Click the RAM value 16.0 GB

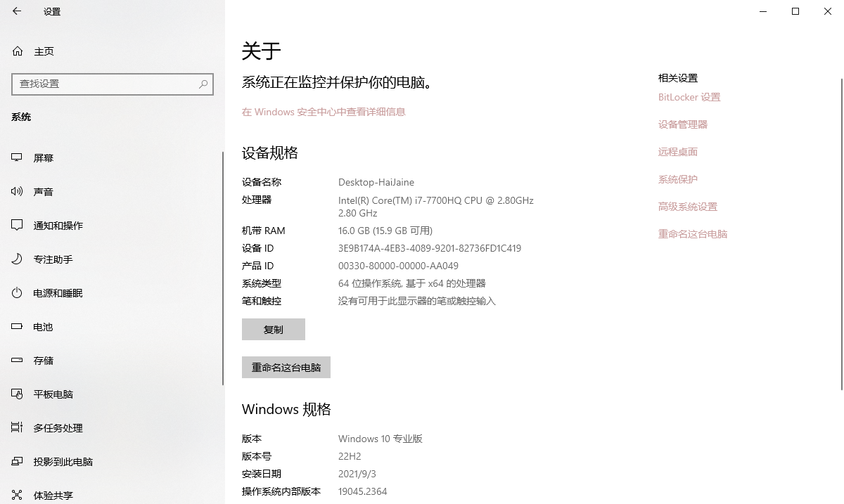[385, 231]
